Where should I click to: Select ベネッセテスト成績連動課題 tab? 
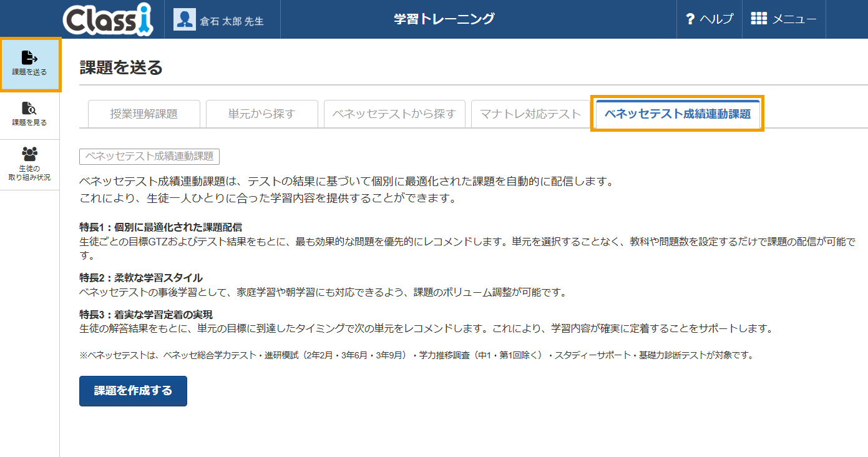pyautogui.click(x=678, y=114)
